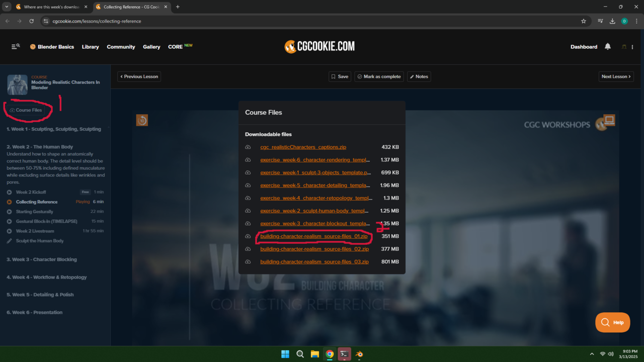Click download icon beside exercise_week-1 file
Viewport: 644px width, 362px height.
tap(248, 172)
